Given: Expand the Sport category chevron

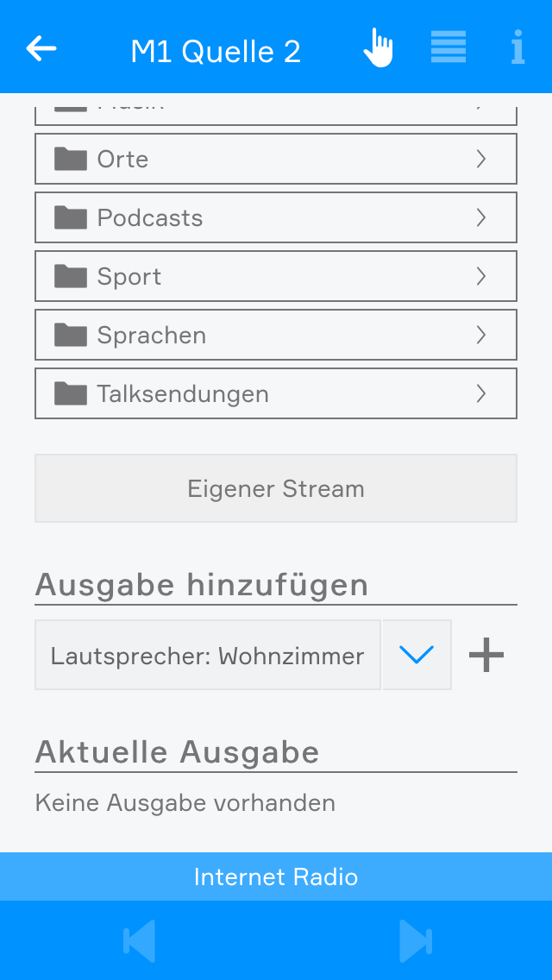Looking at the screenshot, I should click(x=481, y=276).
